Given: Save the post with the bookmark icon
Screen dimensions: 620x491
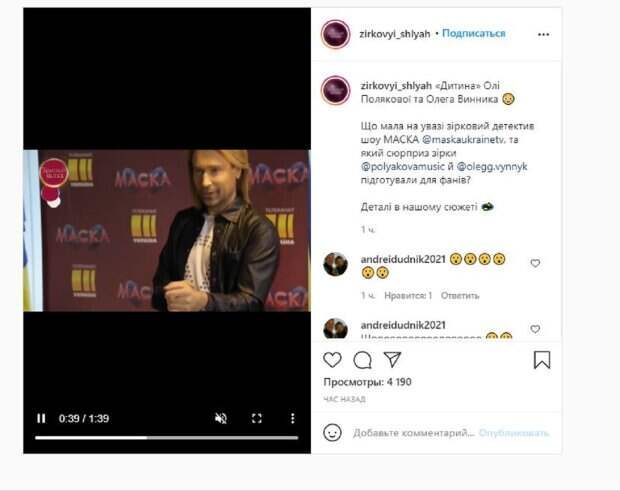Looking at the screenshot, I should pos(542,360).
